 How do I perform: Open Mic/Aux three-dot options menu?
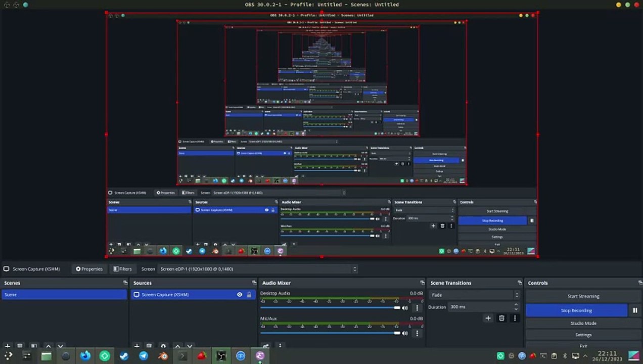coord(417,333)
